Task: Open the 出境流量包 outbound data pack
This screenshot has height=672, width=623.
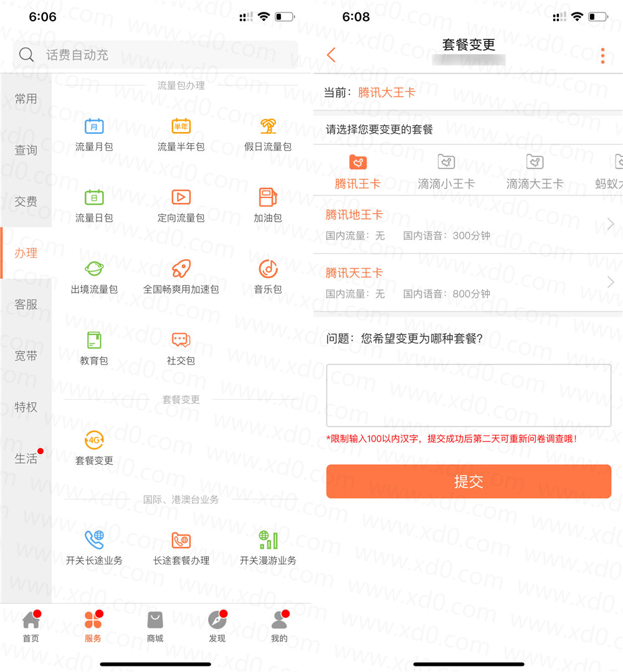Action: coord(94,268)
